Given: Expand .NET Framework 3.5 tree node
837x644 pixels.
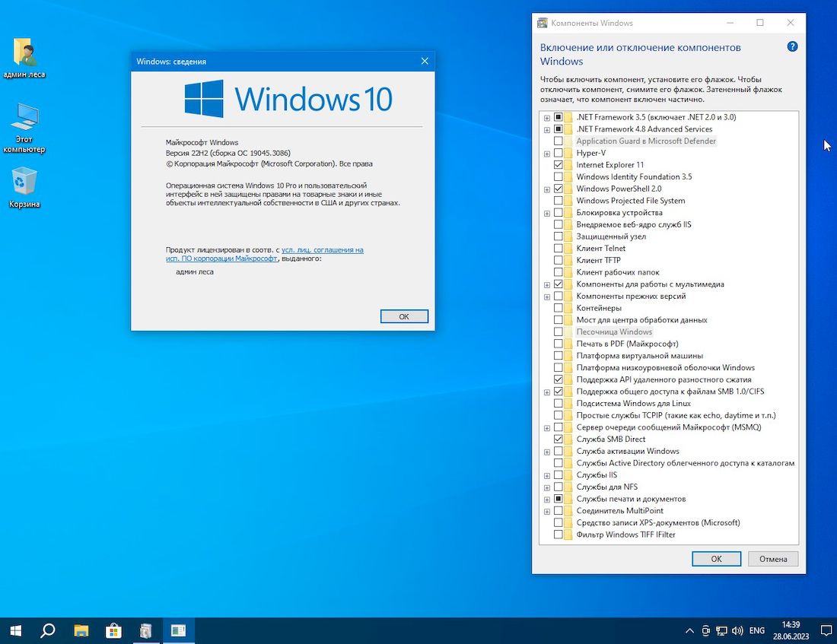Looking at the screenshot, I should (x=546, y=117).
